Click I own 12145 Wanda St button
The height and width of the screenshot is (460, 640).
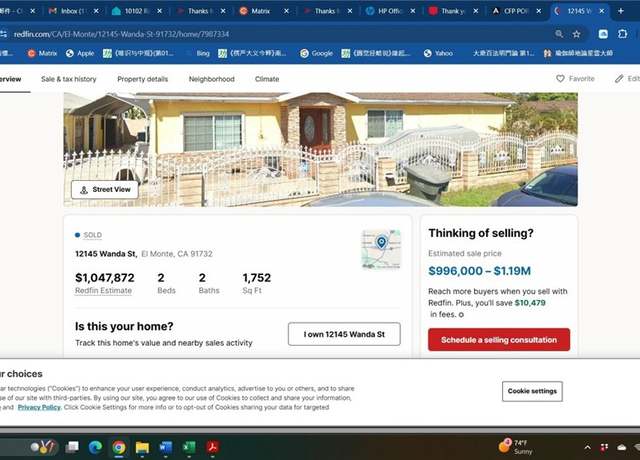(344, 334)
